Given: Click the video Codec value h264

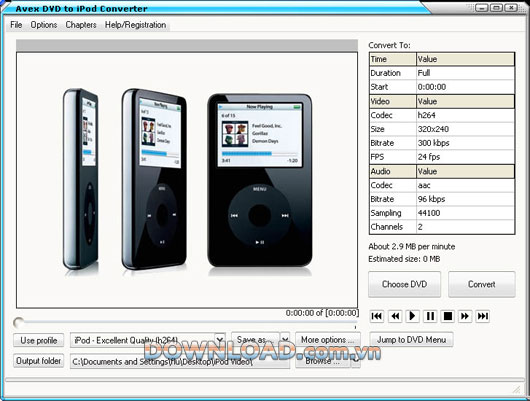Looking at the screenshot, I should tap(465, 115).
